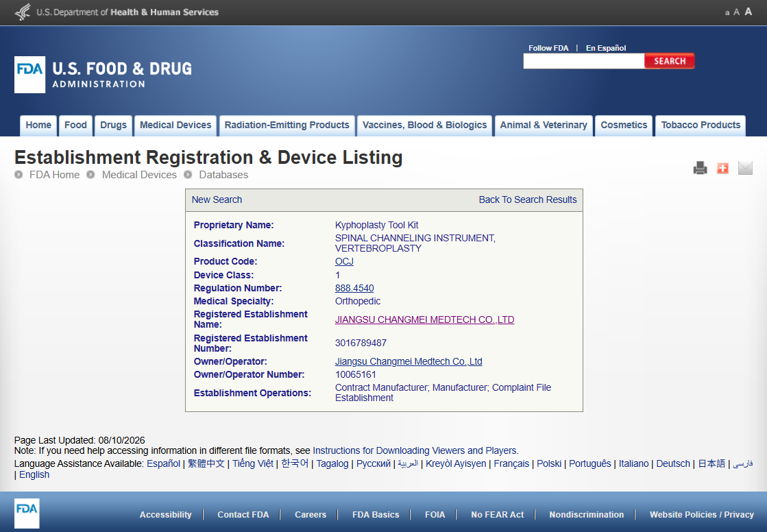Open the Accessibility footer link
Viewport: 767px width, 532px height.
(x=165, y=514)
